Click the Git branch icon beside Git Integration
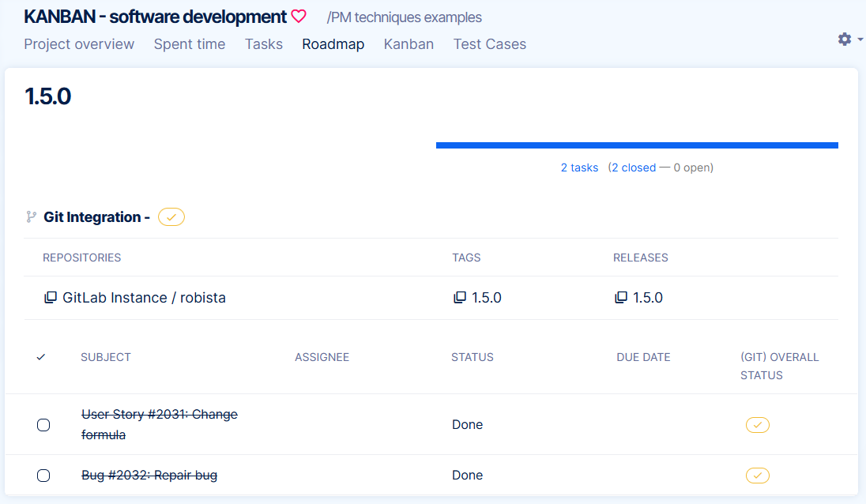The width and height of the screenshot is (866, 504). [x=32, y=216]
